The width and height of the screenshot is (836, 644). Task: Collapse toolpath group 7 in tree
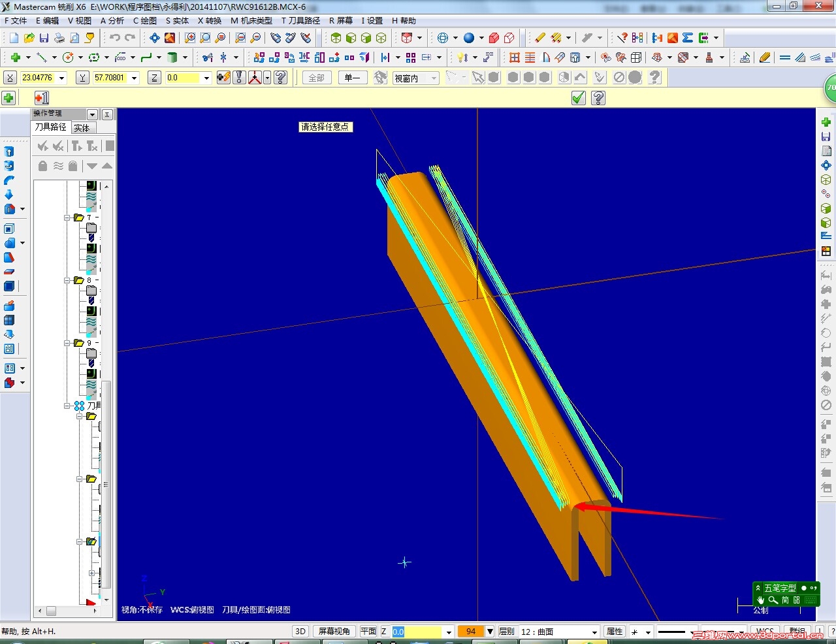(x=67, y=217)
